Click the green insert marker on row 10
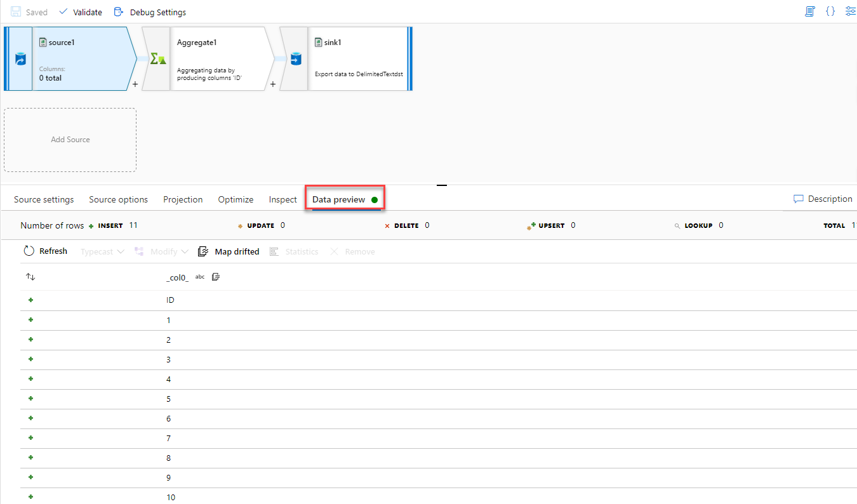The height and width of the screenshot is (504, 857). point(30,497)
